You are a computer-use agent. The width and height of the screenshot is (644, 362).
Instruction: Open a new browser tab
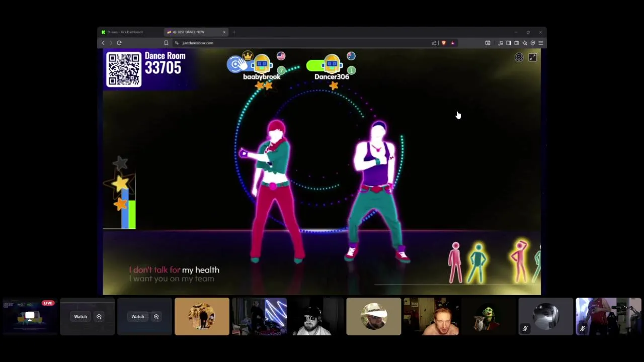tap(234, 32)
